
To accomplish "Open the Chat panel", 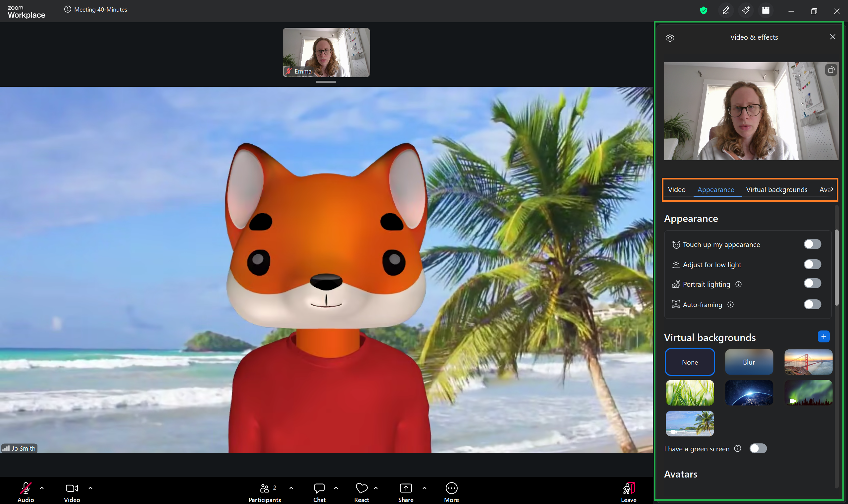I will tap(319, 492).
